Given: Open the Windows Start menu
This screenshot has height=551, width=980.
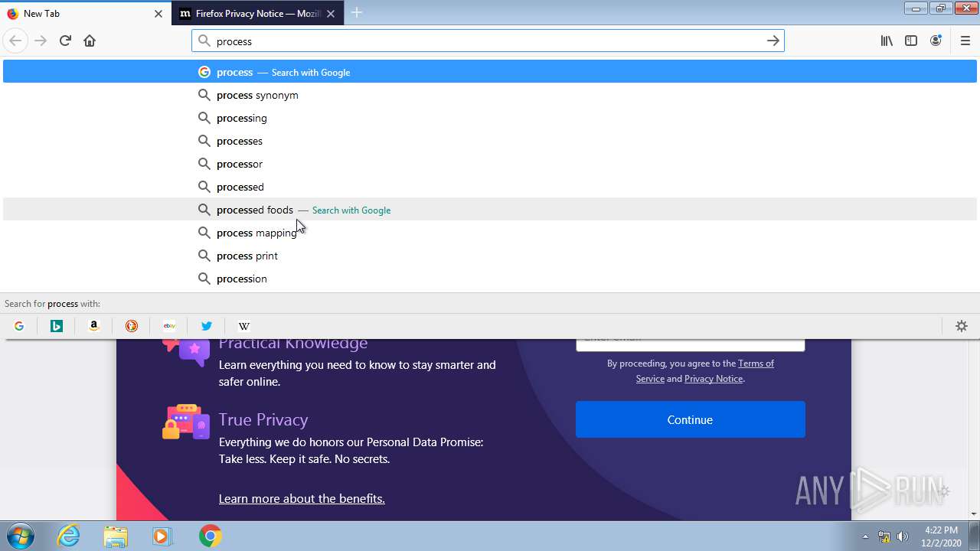Looking at the screenshot, I should [20, 536].
